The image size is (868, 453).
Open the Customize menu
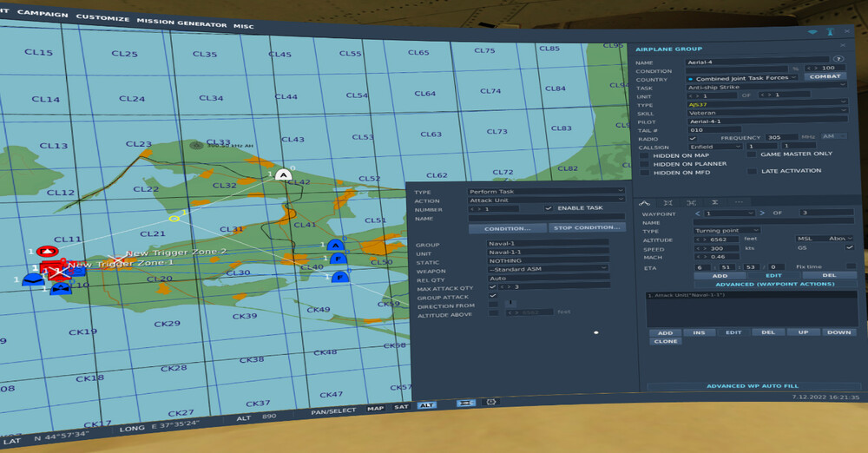click(x=102, y=18)
